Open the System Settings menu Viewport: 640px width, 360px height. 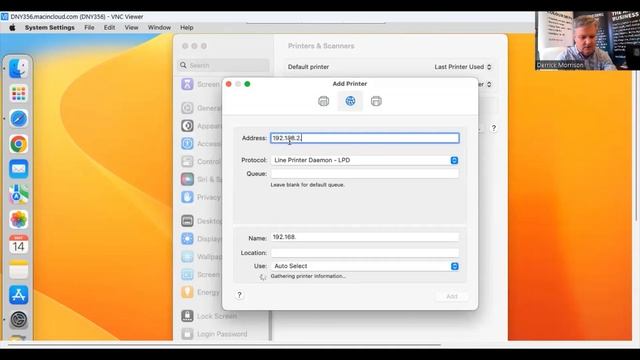pos(50,28)
